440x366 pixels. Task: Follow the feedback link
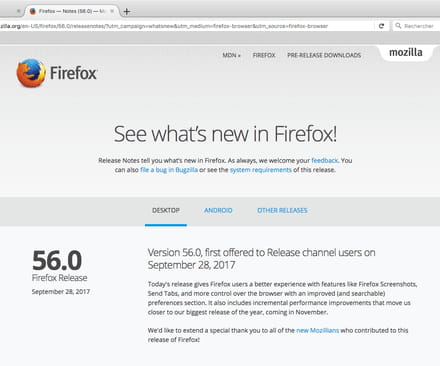click(324, 161)
